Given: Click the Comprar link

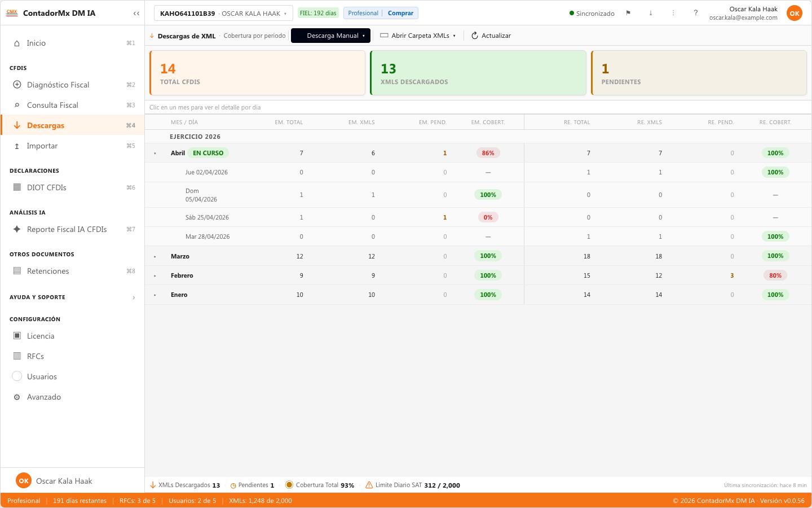Looking at the screenshot, I should coord(400,13).
